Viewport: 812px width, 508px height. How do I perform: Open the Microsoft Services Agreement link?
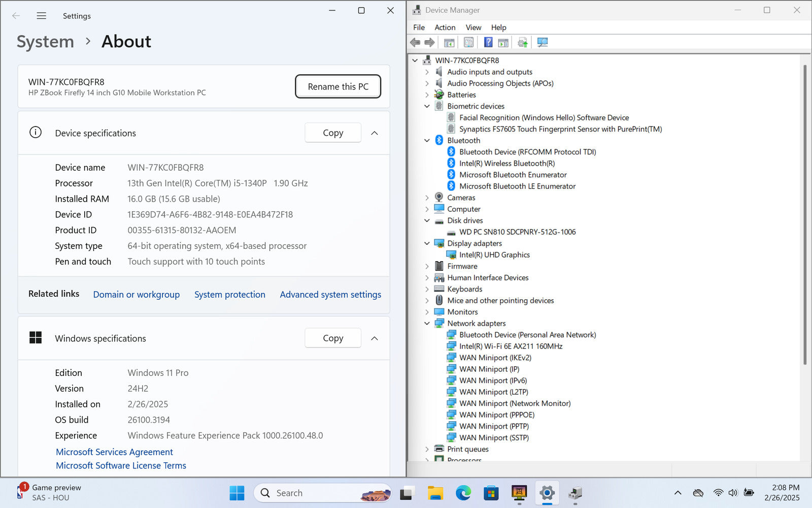(114, 452)
